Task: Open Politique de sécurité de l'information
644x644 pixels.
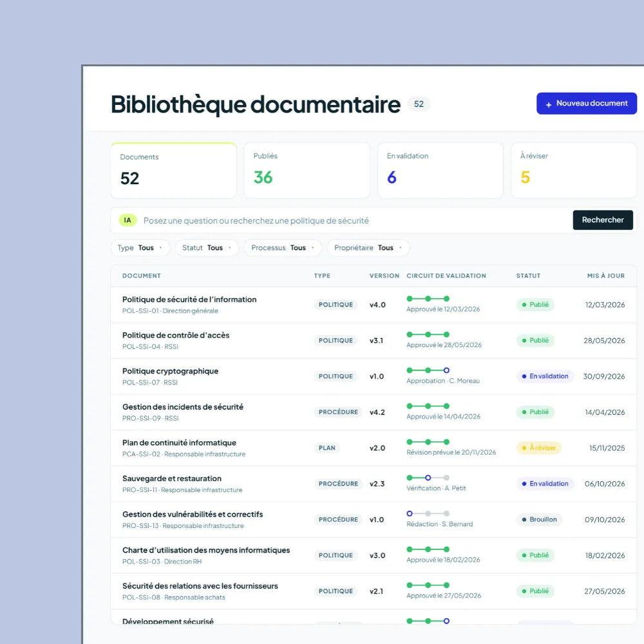Action: 189,299
